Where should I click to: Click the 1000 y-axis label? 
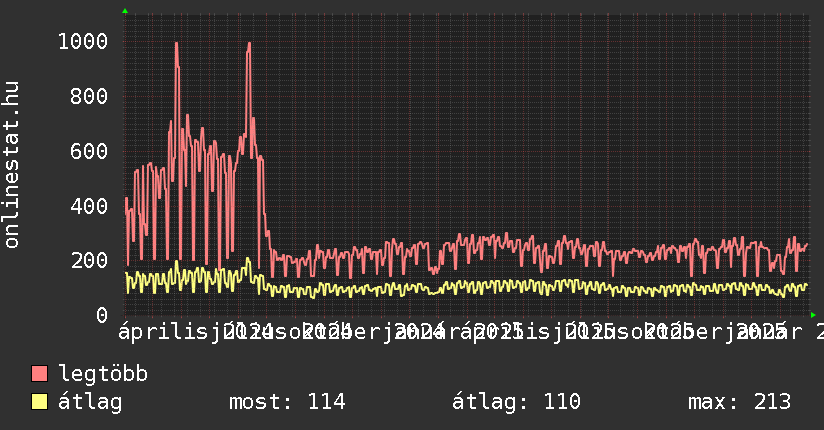pos(83,42)
